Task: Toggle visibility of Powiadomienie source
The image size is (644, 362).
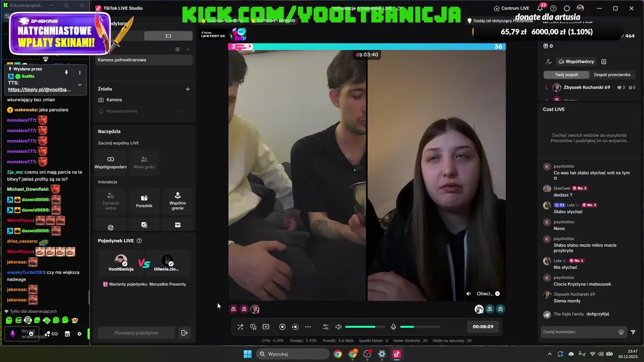Action: 178,111
